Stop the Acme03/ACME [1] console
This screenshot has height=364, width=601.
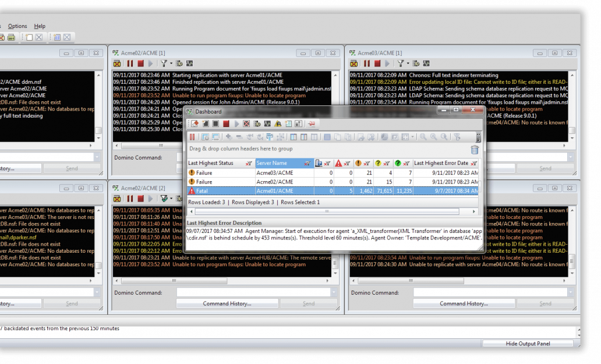377,63
